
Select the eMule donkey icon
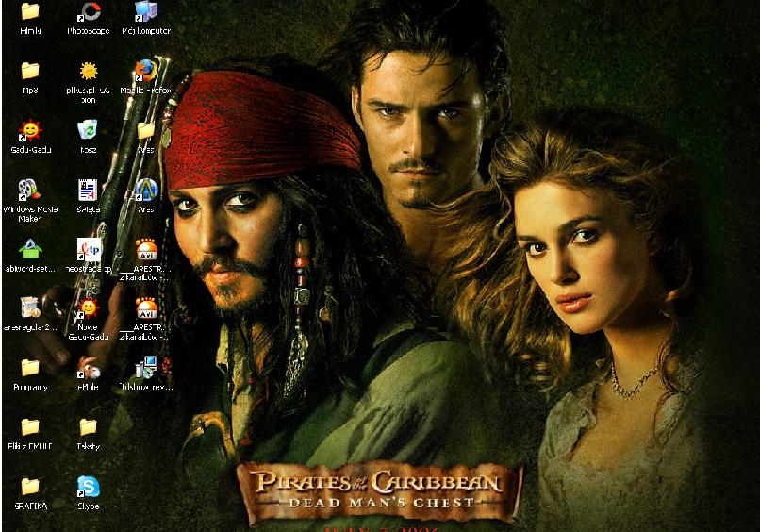89,368
